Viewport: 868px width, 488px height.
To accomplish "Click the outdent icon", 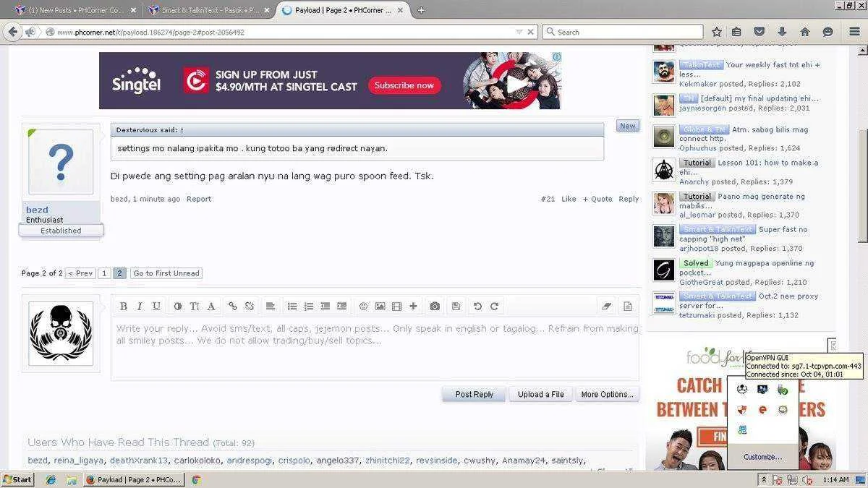I will click(325, 307).
